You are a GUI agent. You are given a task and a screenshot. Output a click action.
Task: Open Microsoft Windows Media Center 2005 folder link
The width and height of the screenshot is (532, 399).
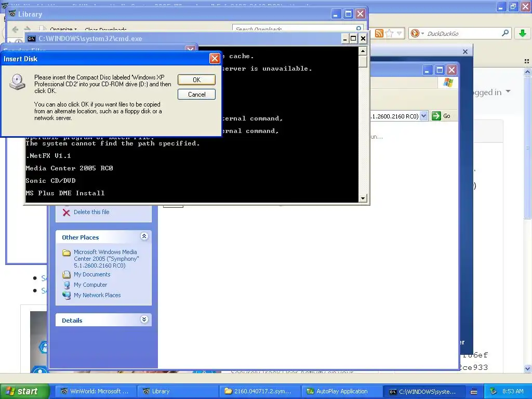tap(106, 259)
